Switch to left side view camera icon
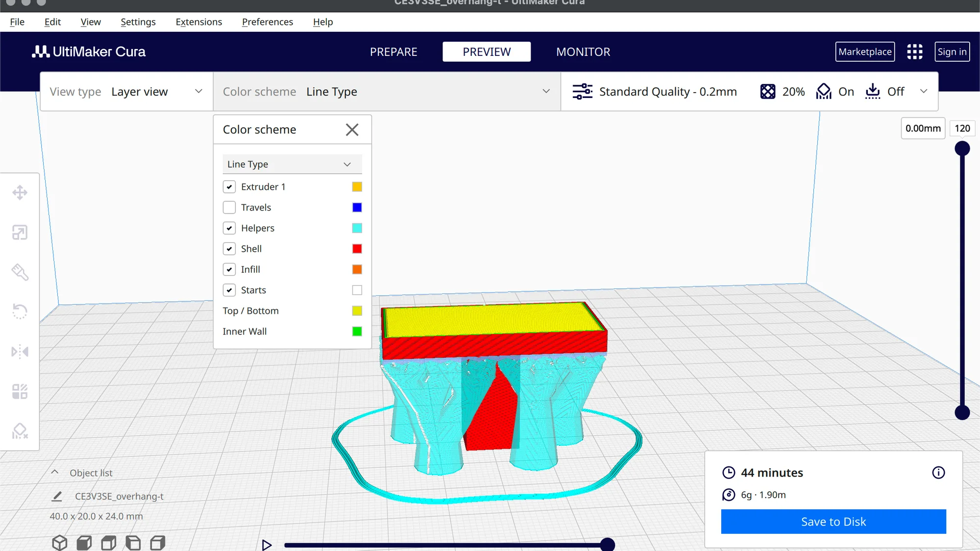 click(x=133, y=543)
